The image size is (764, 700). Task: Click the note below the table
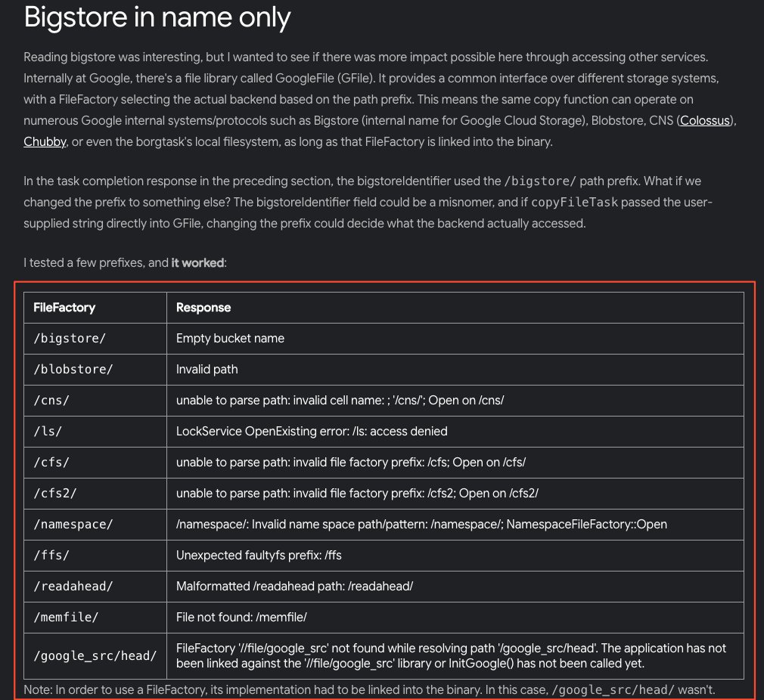(369, 689)
